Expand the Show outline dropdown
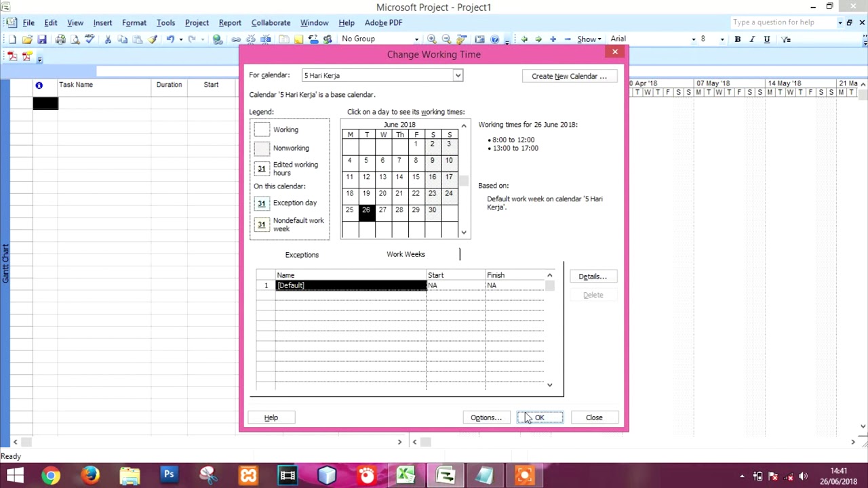 (589, 39)
